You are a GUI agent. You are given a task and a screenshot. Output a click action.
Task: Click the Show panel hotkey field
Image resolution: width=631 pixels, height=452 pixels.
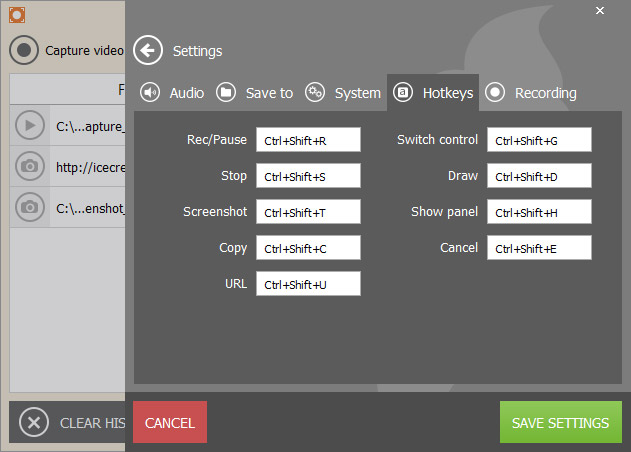pos(539,212)
